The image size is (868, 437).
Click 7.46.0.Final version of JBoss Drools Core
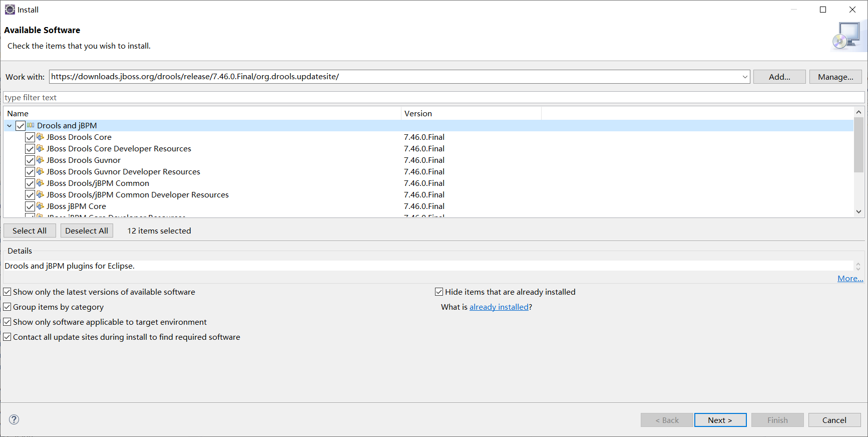pyautogui.click(x=424, y=137)
